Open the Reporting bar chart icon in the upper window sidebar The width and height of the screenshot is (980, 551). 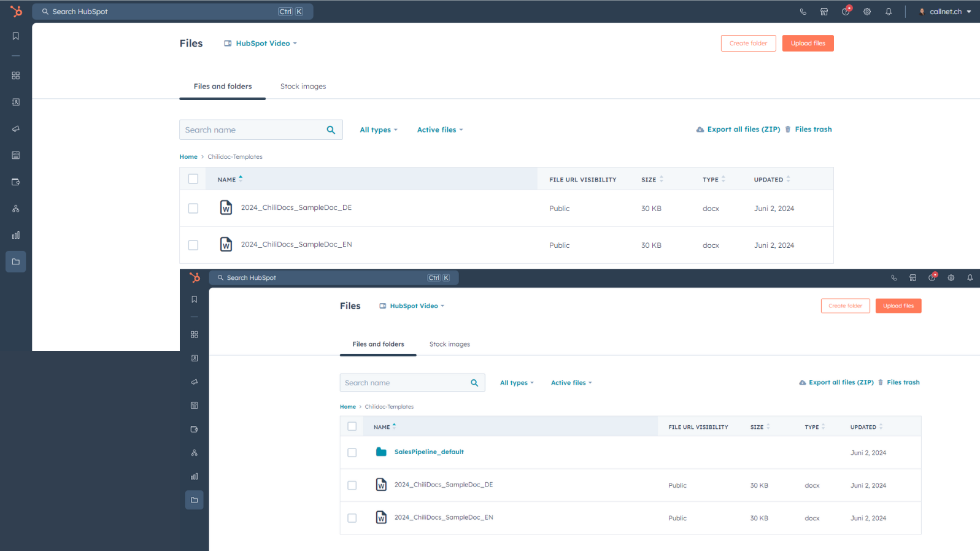[16, 235]
